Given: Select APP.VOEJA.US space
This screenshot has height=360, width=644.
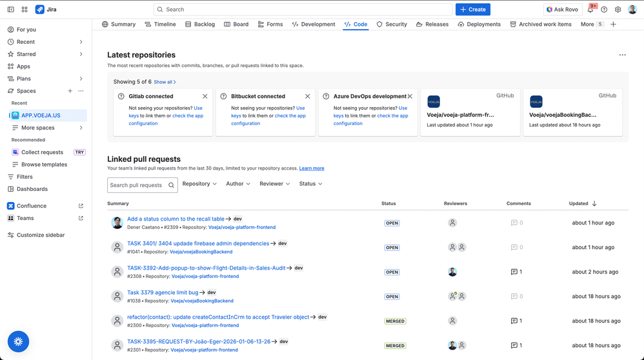Looking at the screenshot, I should click(x=48, y=115).
